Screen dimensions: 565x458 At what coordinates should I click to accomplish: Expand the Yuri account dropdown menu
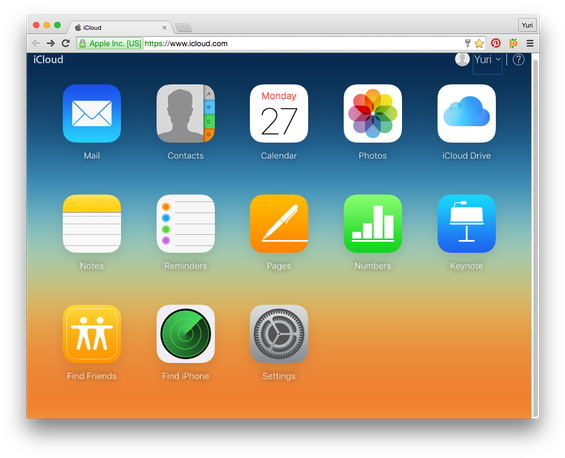point(487,59)
